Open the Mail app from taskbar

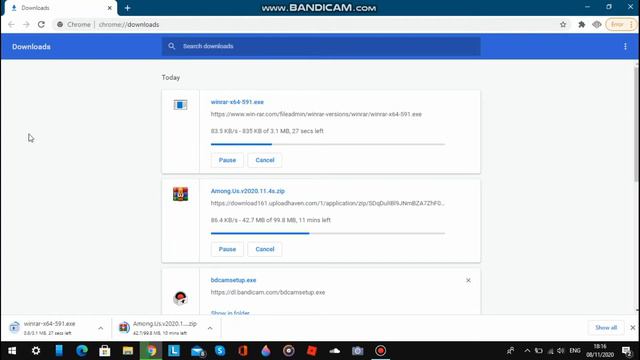tap(197, 351)
